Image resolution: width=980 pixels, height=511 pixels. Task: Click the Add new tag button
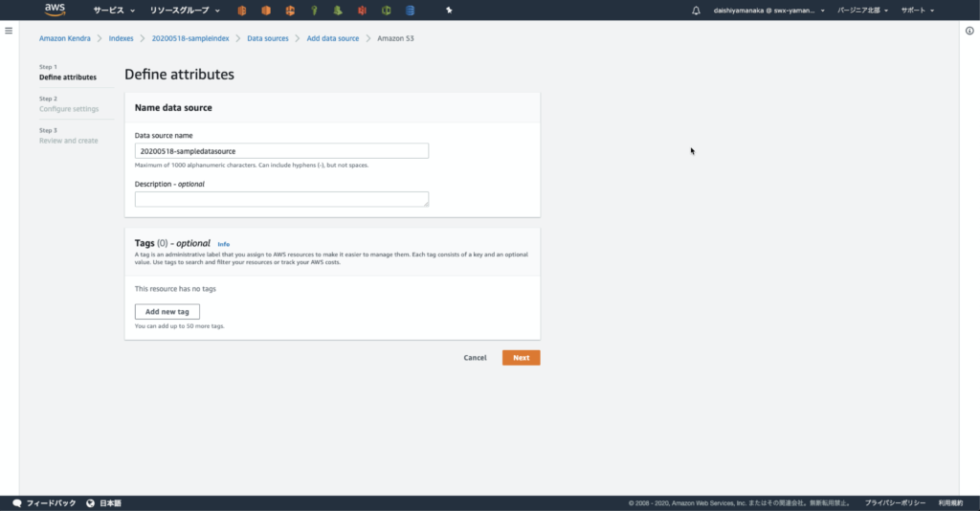click(167, 312)
